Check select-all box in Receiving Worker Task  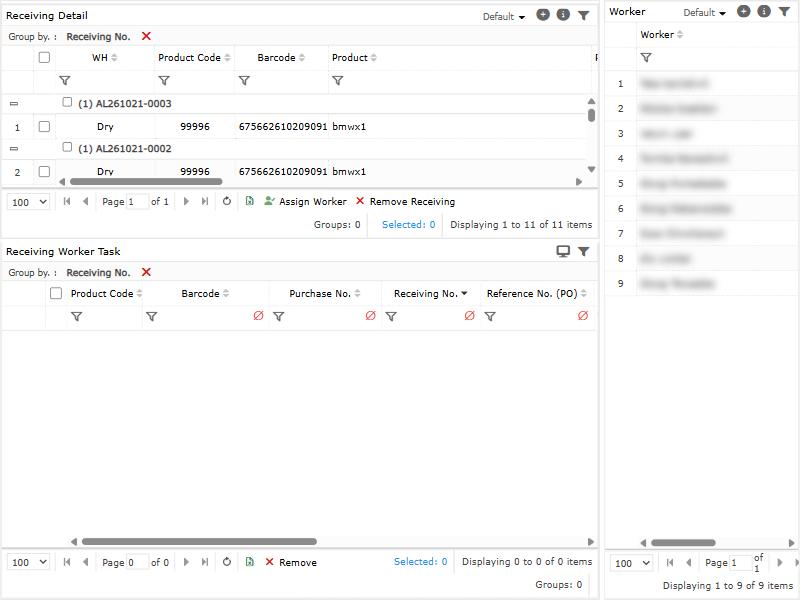(x=56, y=293)
